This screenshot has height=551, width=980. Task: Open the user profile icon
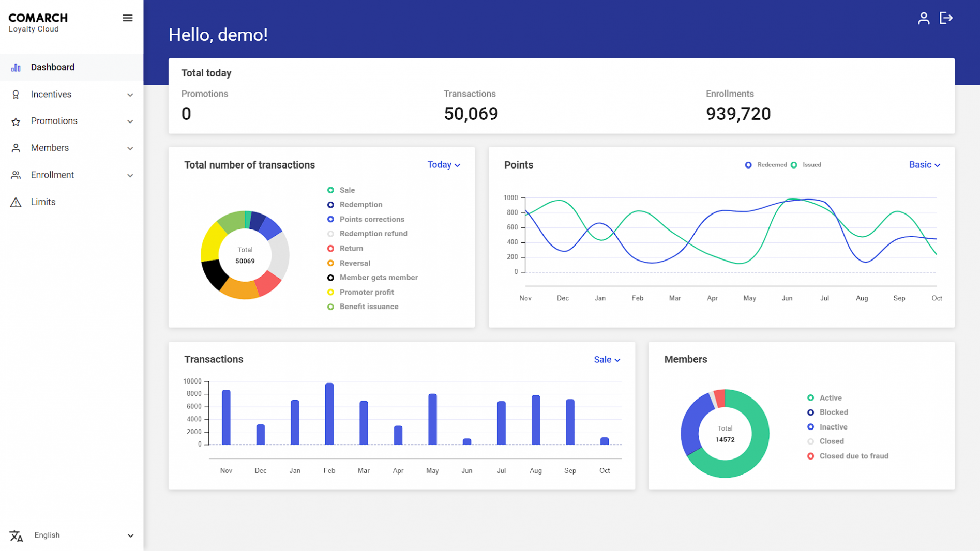[923, 19]
